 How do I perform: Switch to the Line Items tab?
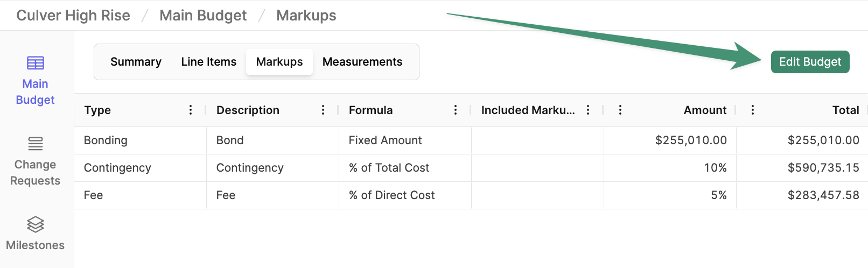[209, 62]
